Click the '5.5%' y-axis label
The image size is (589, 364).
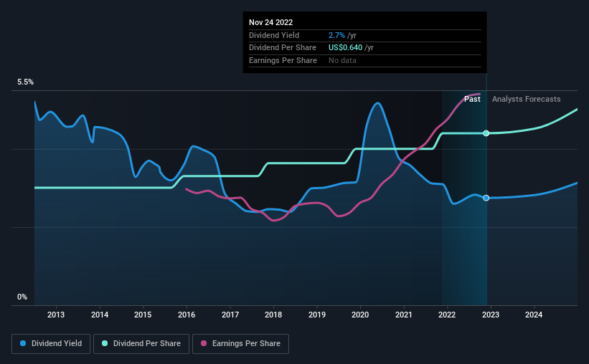(x=26, y=82)
